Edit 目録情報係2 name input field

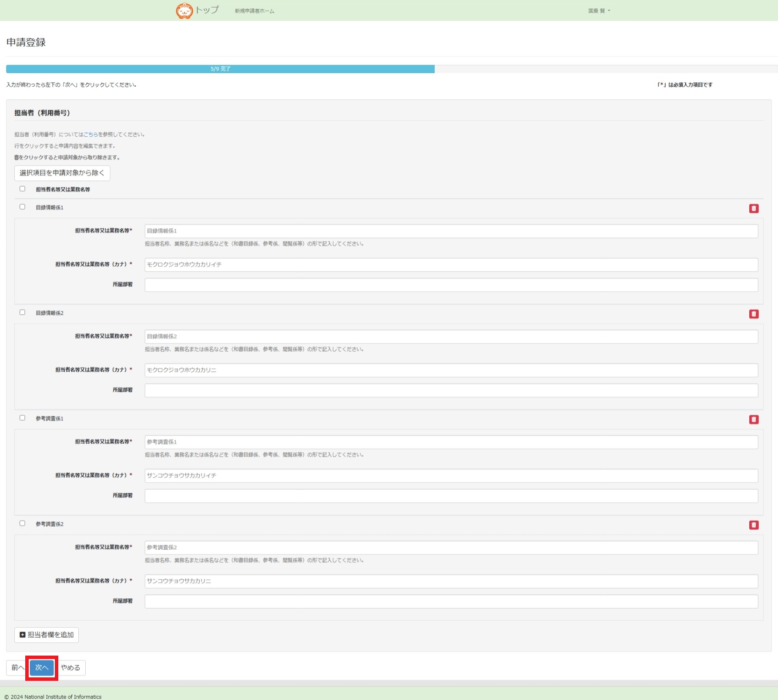pyautogui.click(x=451, y=337)
